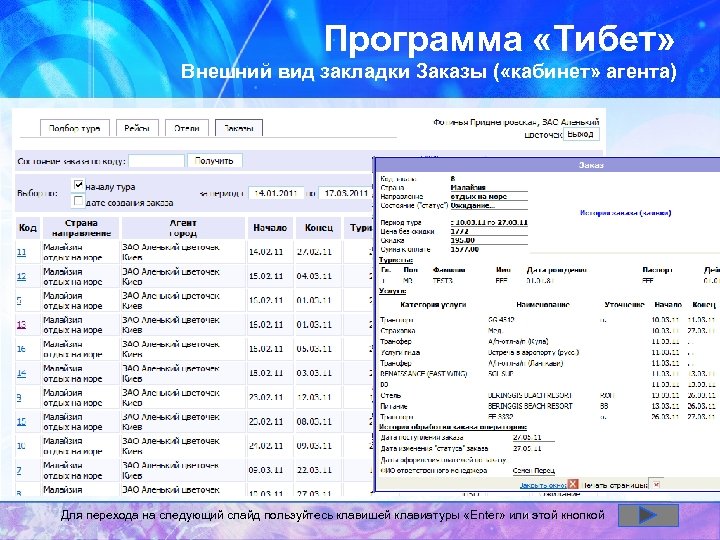Open the Подбор тура tab
The image size is (720, 540).
click(74, 128)
